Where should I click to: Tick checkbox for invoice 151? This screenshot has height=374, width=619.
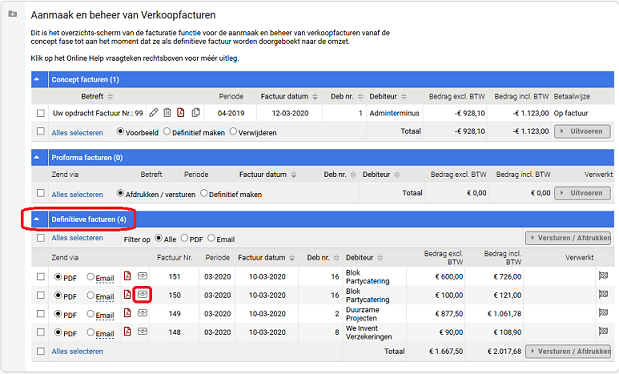(41, 276)
